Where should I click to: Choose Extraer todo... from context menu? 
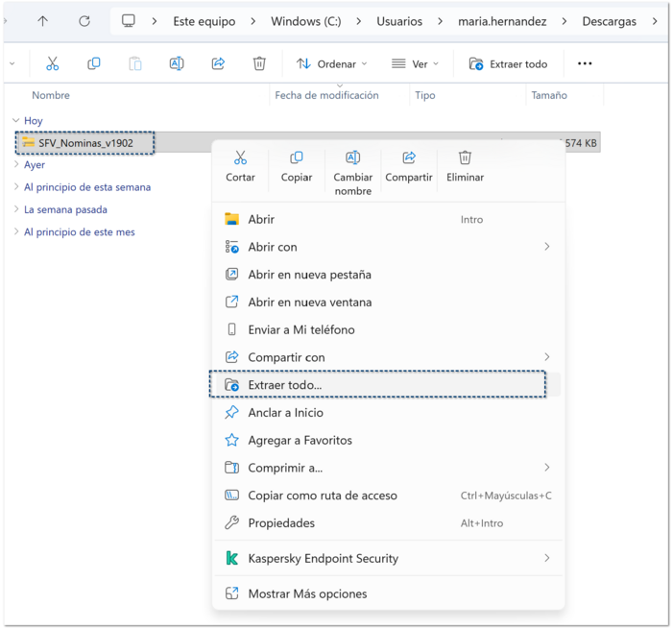285,385
